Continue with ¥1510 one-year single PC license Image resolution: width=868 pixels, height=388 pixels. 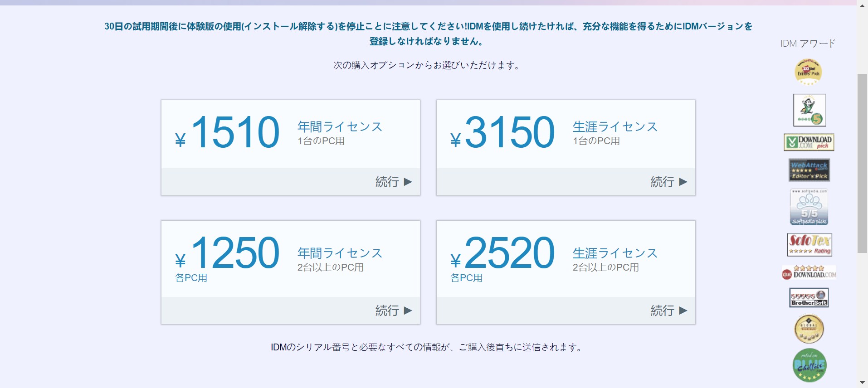394,182
